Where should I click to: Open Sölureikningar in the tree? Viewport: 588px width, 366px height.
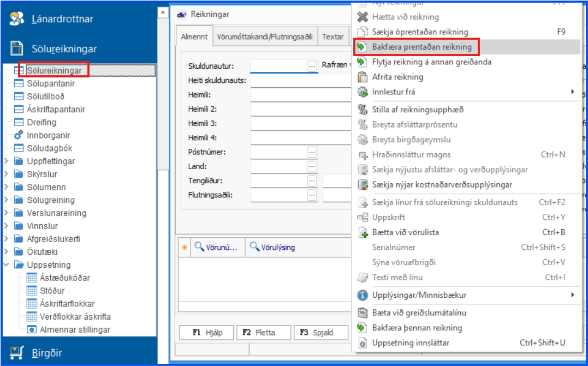point(55,70)
